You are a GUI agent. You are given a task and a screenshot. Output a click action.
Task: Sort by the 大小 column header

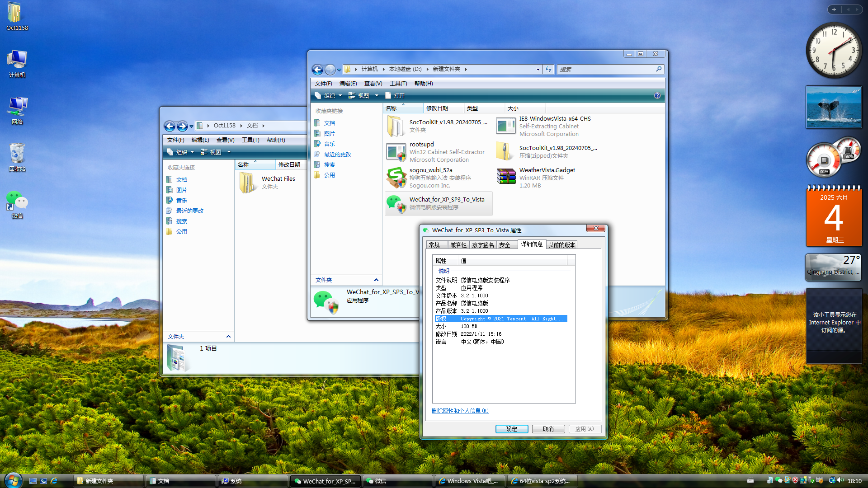click(x=524, y=108)
